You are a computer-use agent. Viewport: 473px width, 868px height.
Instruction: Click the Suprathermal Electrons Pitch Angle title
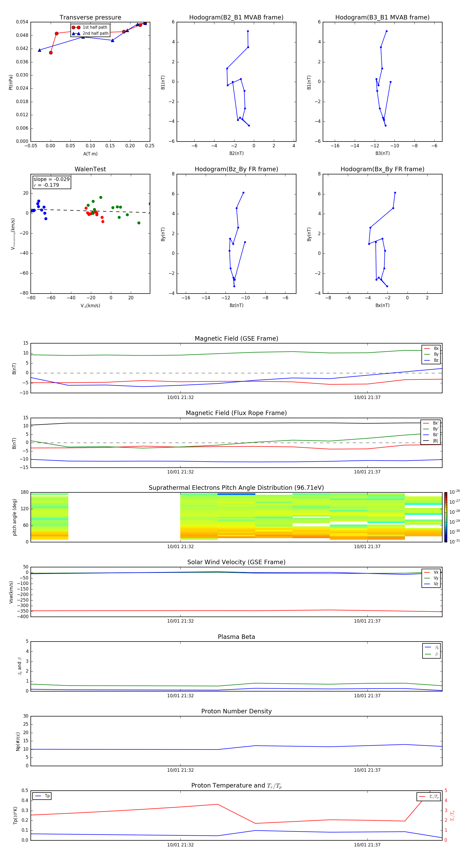click(236, 488)
